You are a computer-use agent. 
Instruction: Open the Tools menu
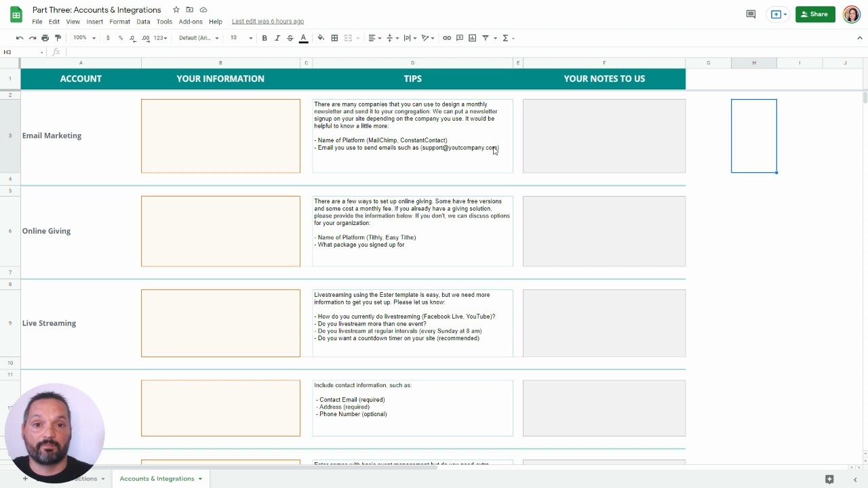click(164, 22)
